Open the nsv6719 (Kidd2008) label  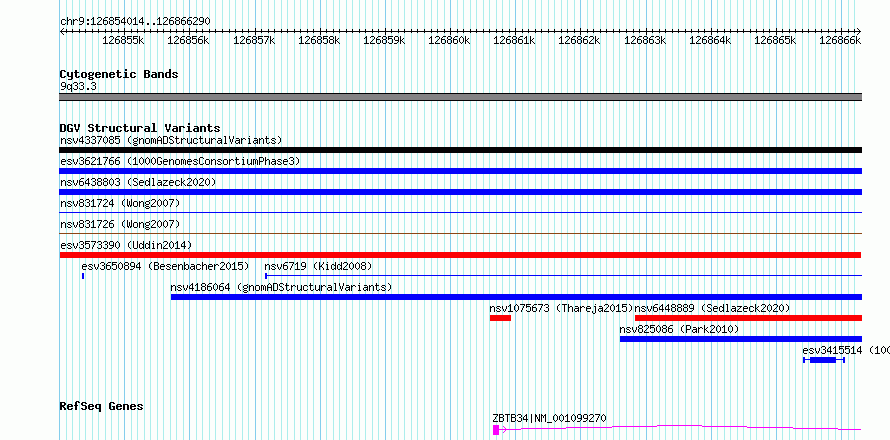click(x=318, y=266)
